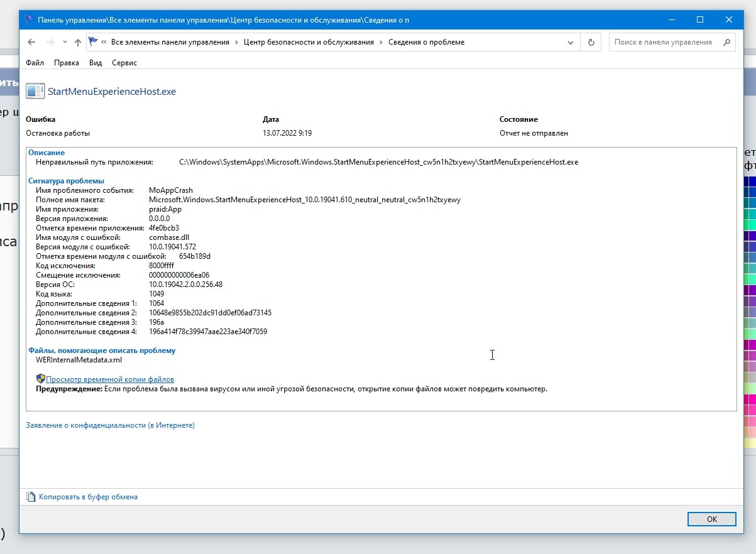The width and height of the screenshot is (756, 554).
Task: Open the Правка menu
Action: (x=67, y=63)
